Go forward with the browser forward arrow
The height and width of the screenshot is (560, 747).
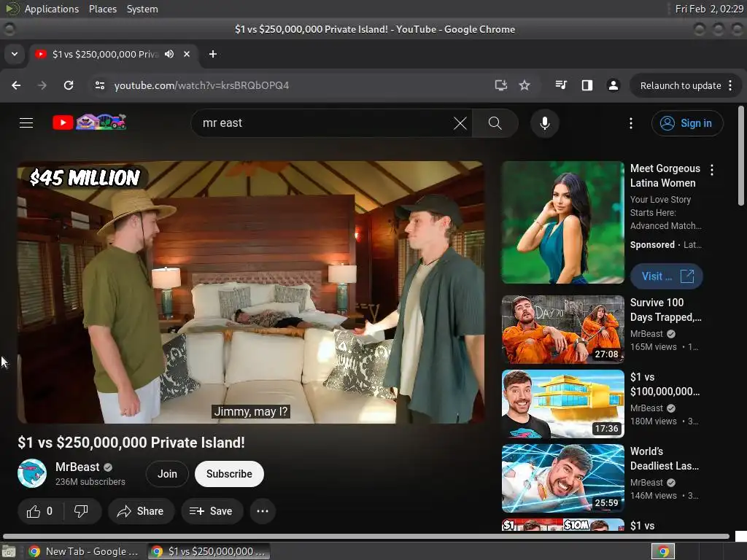[x=42, y=85]
